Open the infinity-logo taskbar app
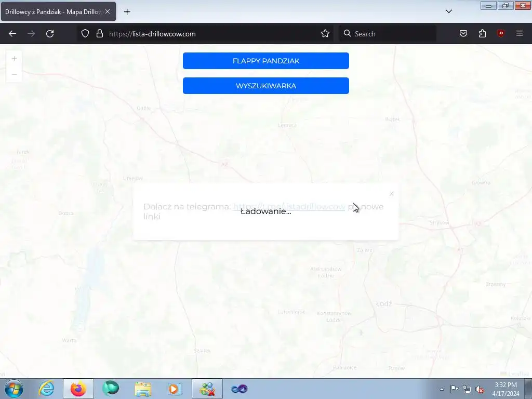The height and width of the screenshot is (399, 532). click(x=240, y=389)
